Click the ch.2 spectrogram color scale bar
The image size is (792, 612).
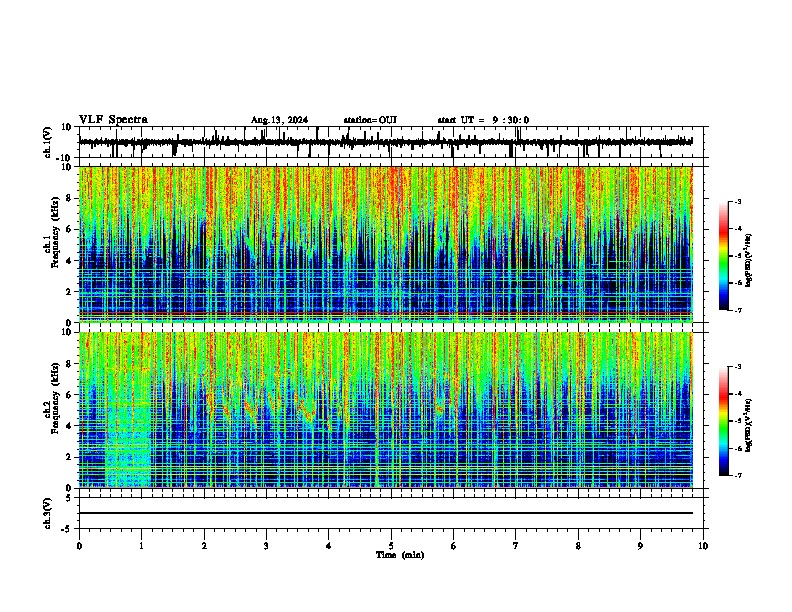pos(724,421)
